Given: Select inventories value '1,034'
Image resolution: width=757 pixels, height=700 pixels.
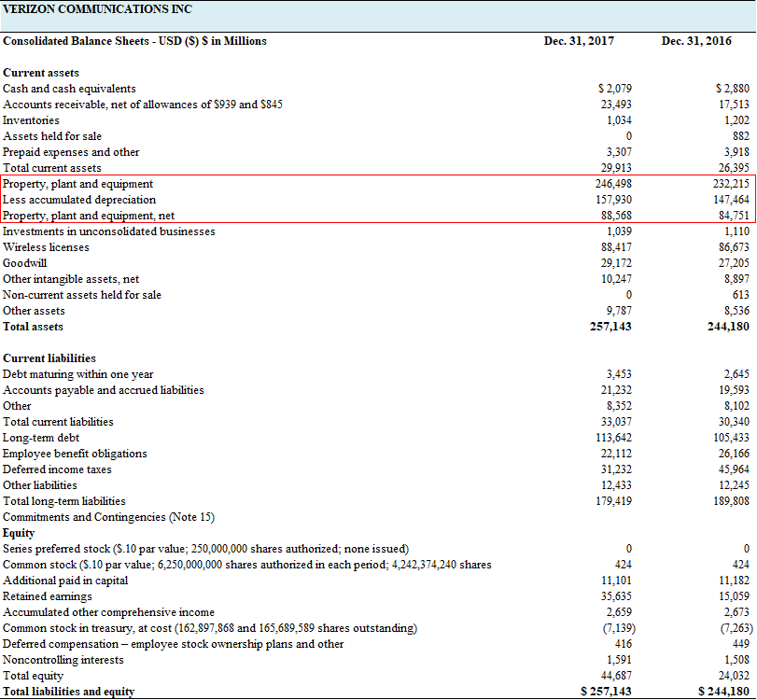Looking at the screenshot, I should [x=619, y=120].
